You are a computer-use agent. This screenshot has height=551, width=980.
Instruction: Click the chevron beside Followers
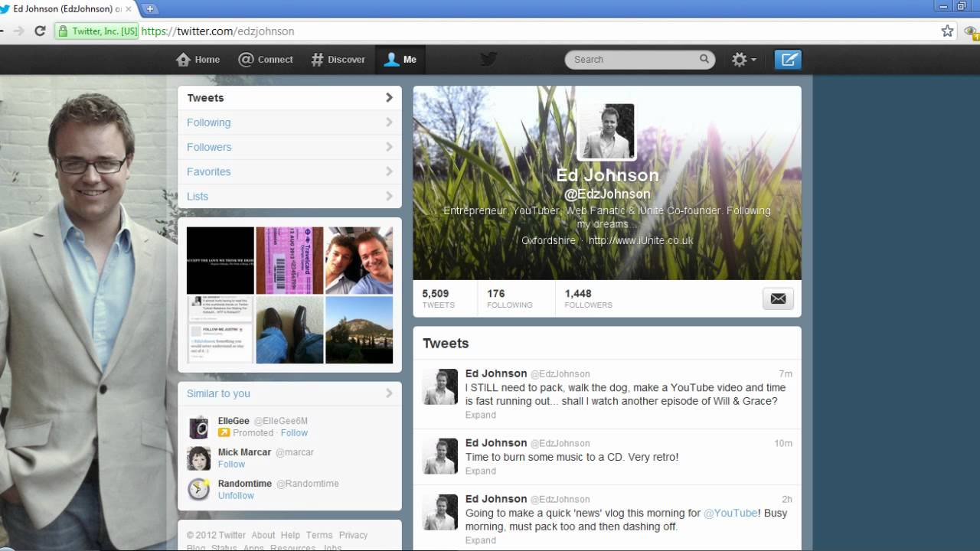(389, 147)
